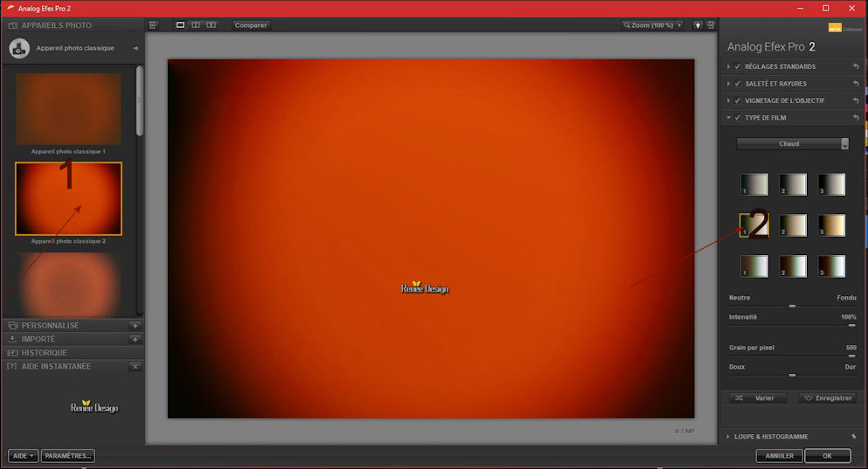Collapse the Type de Film section arrow
Image resolution: width=868 pixels, height=469 pixels.
coord(728,118)
